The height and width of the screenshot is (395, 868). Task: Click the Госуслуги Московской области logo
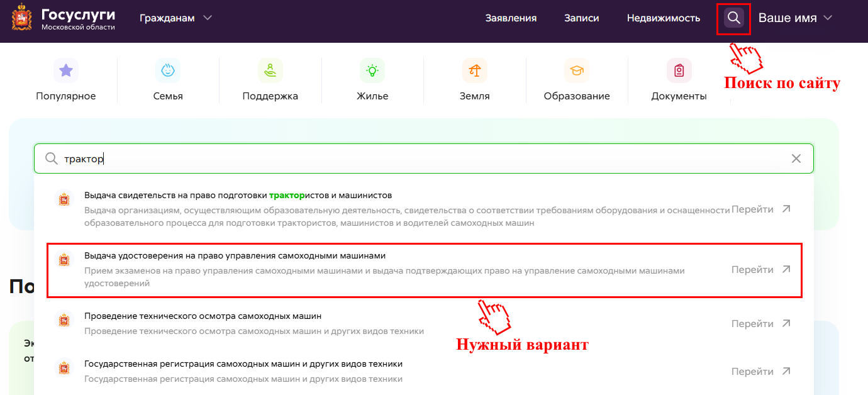click(x=64, y=19)
